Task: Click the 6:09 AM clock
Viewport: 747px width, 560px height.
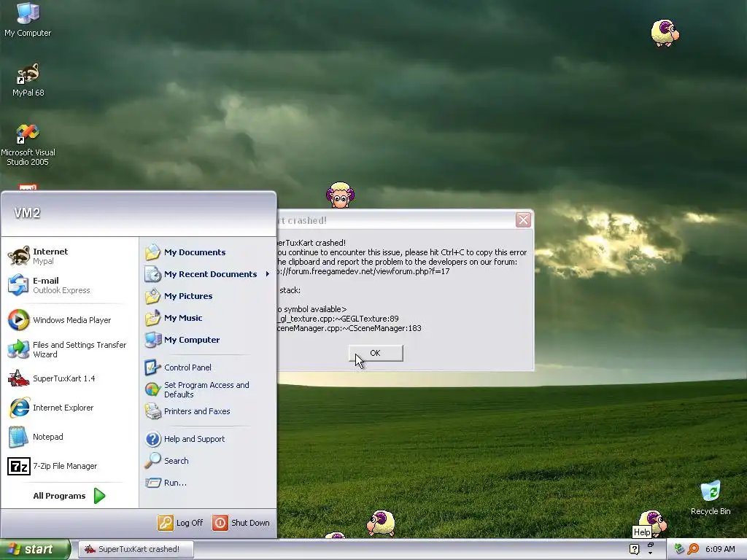Action: (720, 550)
